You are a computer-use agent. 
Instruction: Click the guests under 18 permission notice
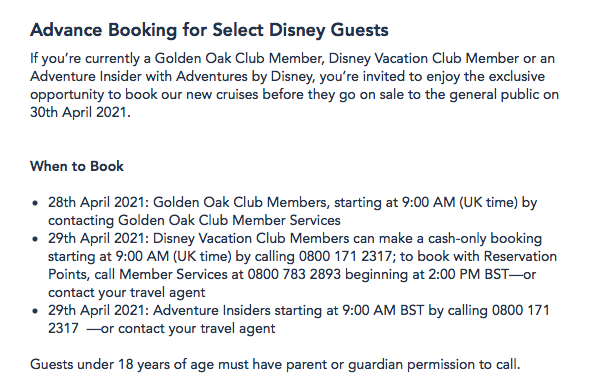pos(275,364)
